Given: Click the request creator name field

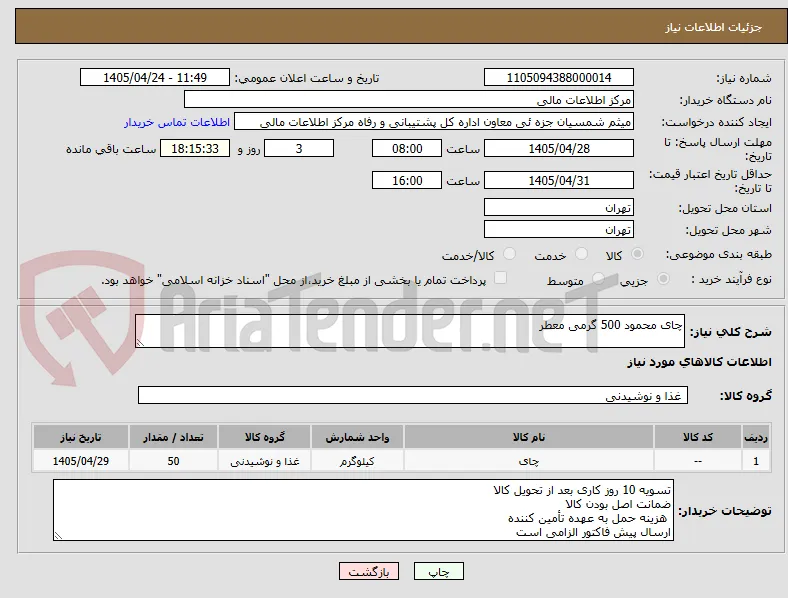Looking at the screenshot, I should point(434,122).
